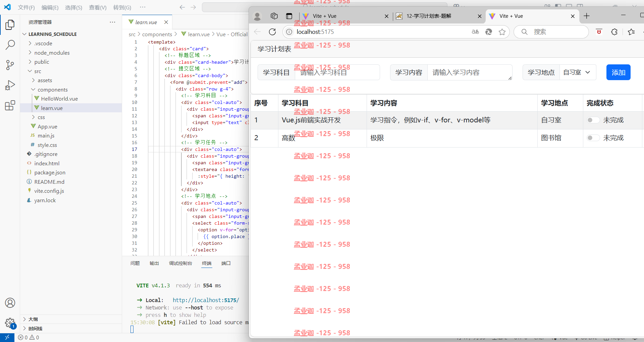Open the 编辑(E) menu

point(50,7)
